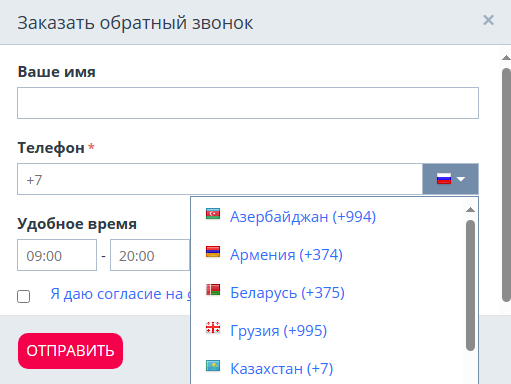The height and width of the screenshot is (384, 511).
Task: Focus the Телефон +7 input field
Action: [220, 179]
